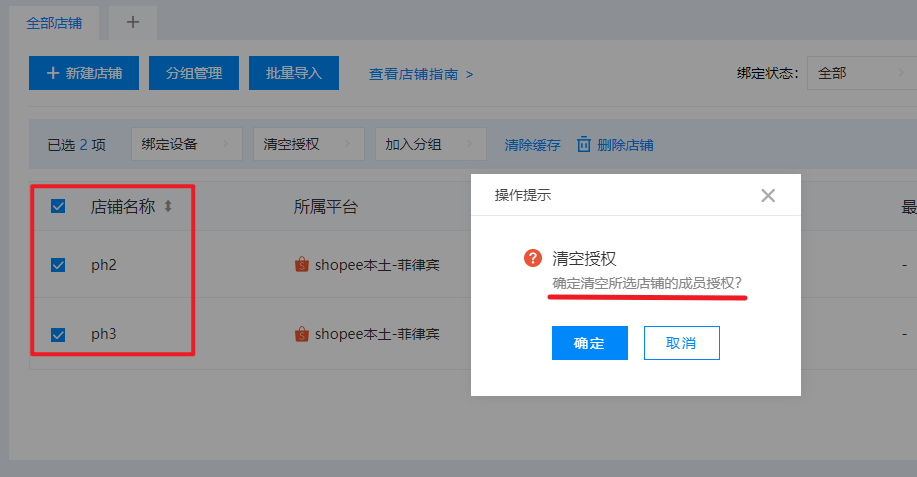Uncheck the select-all checkbox in header
This screenshot has width=917, height=477.
[58, 206]
